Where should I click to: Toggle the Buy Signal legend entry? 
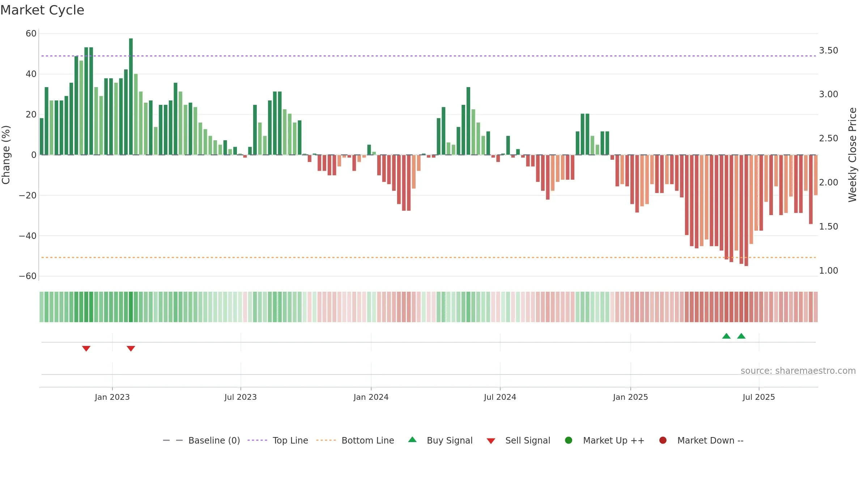440,440
